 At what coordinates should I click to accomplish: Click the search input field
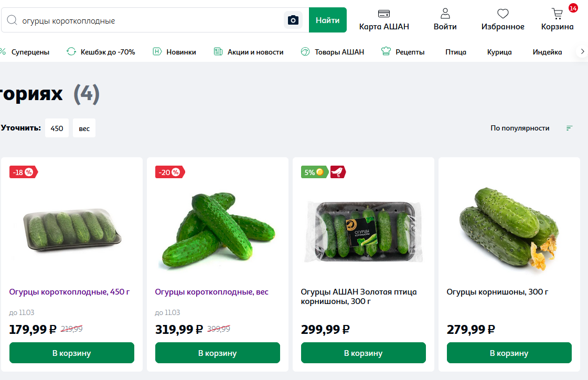click(x=149, y=20)
